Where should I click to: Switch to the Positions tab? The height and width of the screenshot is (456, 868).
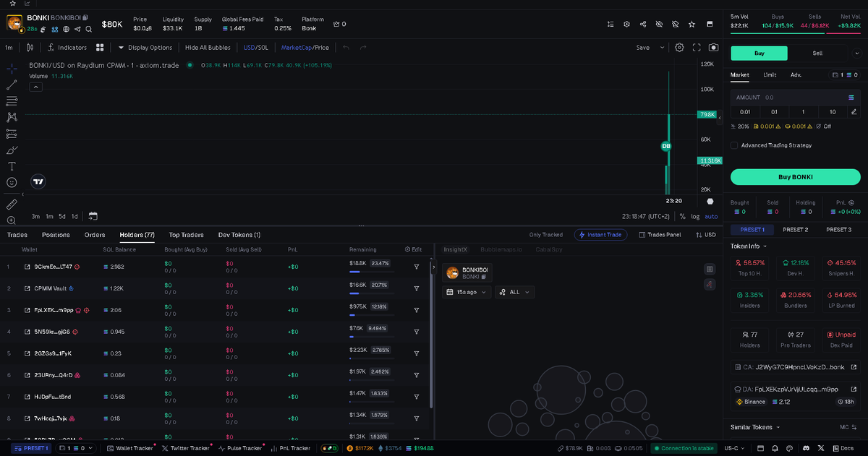(56, 235)
